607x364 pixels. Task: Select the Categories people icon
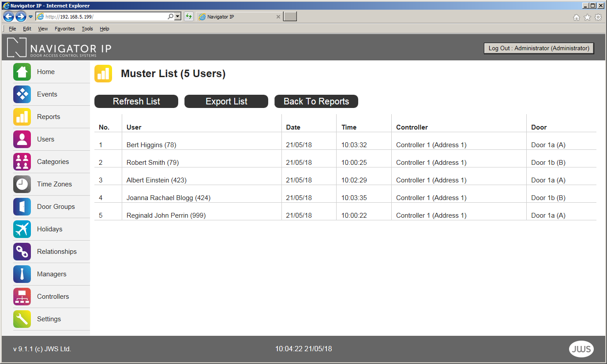coord(22,161)
